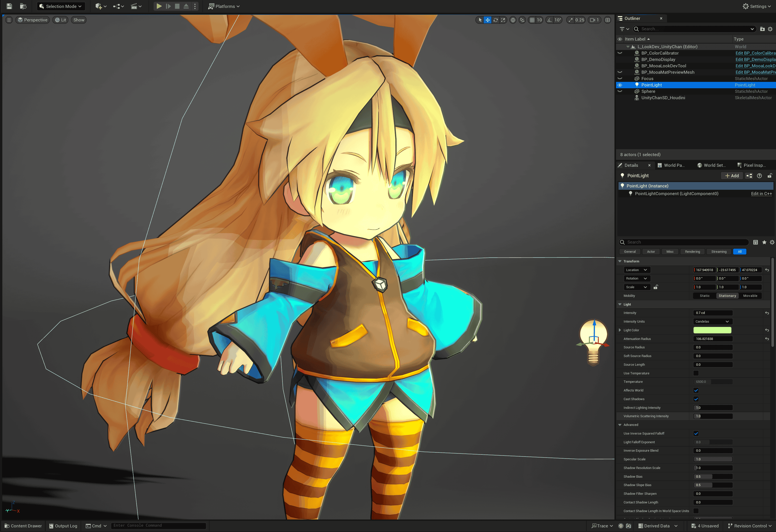Open the add actor quick menu icon
This screenshot has height=532, width=776.
[101, 6]
